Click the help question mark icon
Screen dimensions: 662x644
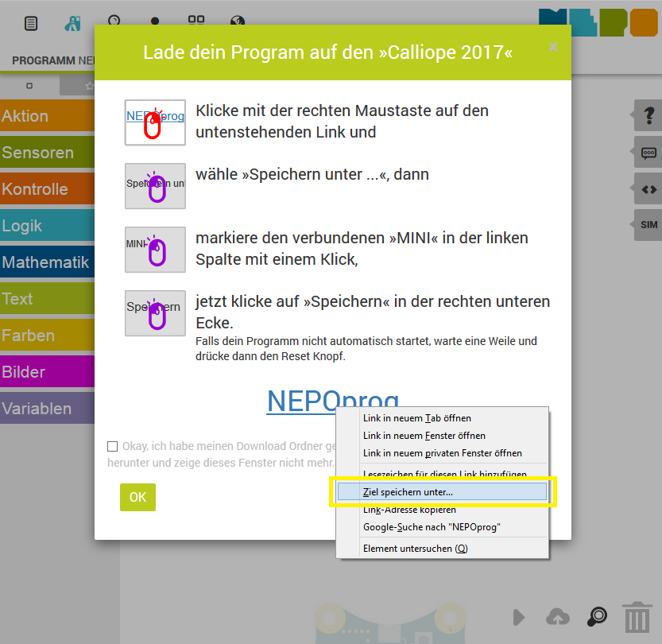649,116
